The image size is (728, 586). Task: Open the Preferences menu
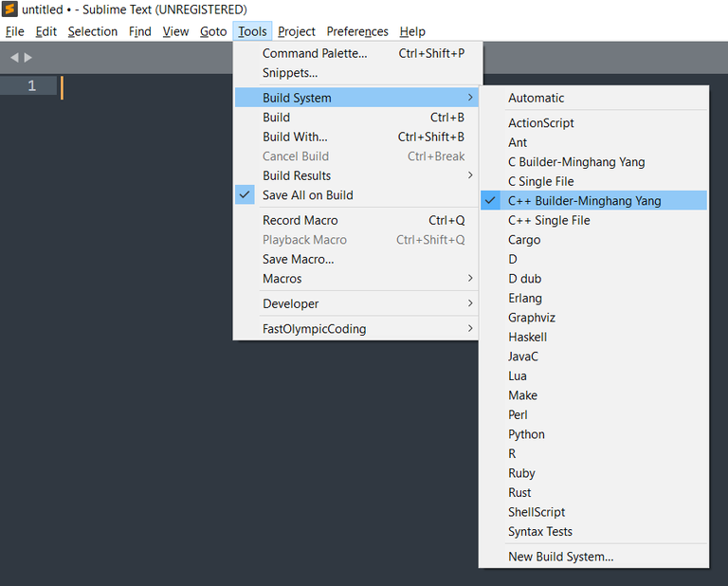pos(357,31)
